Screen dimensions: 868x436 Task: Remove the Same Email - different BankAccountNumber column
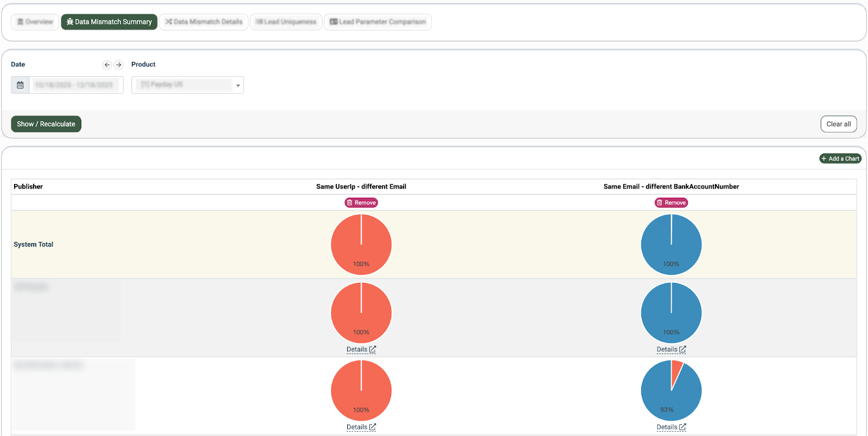(x=671, y=203)
